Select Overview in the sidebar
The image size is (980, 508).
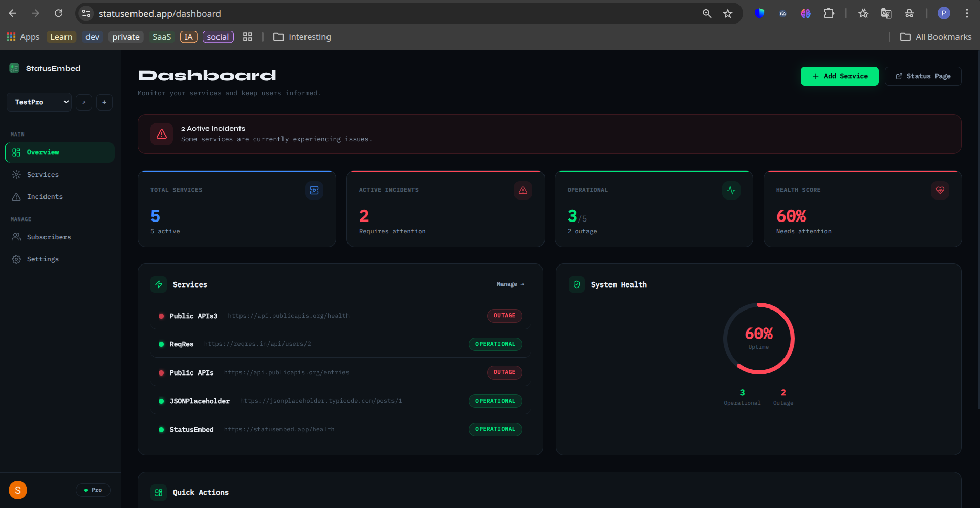click(60, 152)
